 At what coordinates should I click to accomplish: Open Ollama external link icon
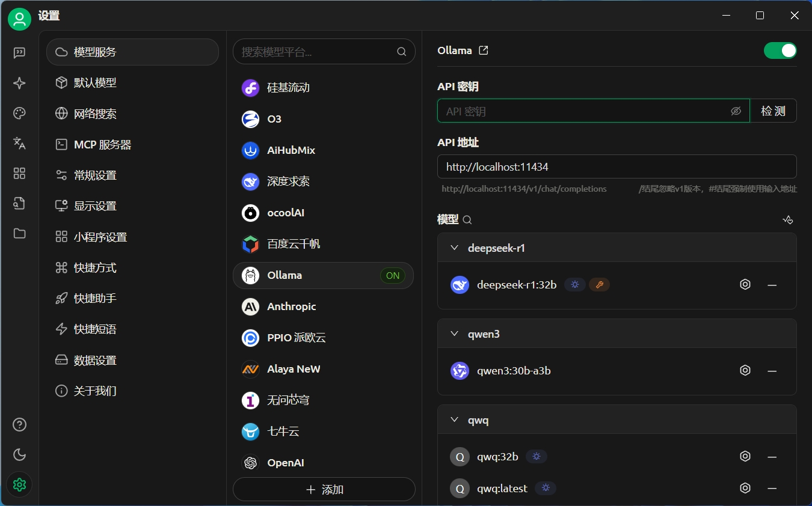(x=483, y=50)
